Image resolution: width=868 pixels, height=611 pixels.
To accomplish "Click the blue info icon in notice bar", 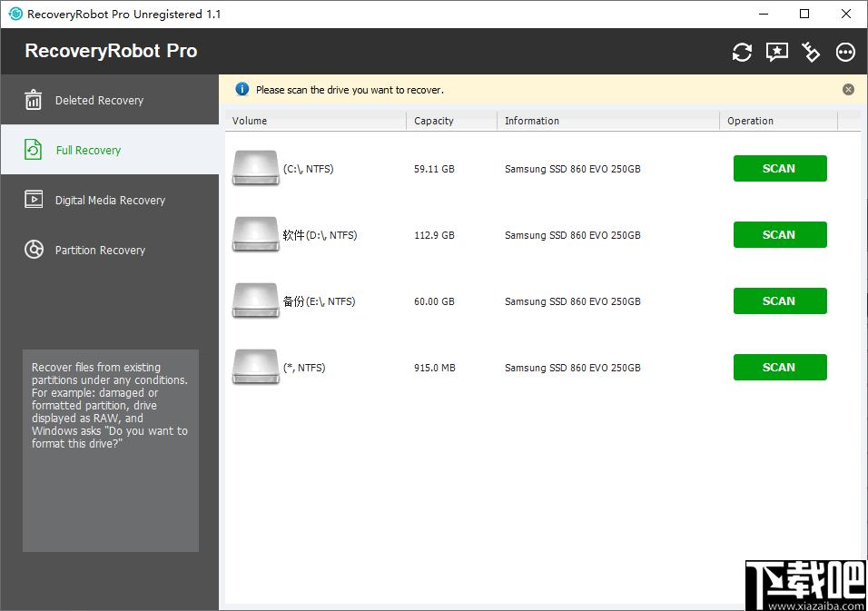I will [242, 89].
